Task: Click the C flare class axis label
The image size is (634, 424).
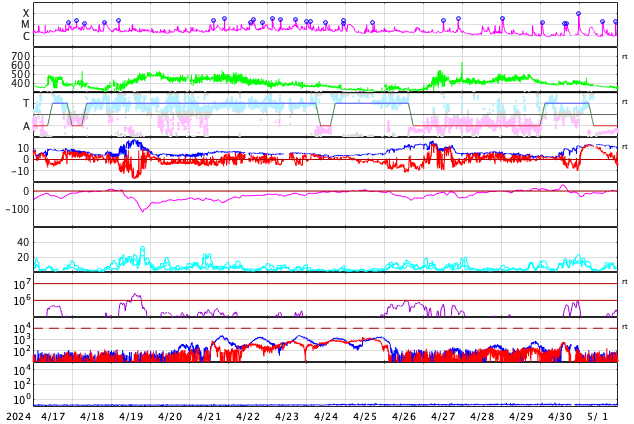Action: tap(26, 36)
